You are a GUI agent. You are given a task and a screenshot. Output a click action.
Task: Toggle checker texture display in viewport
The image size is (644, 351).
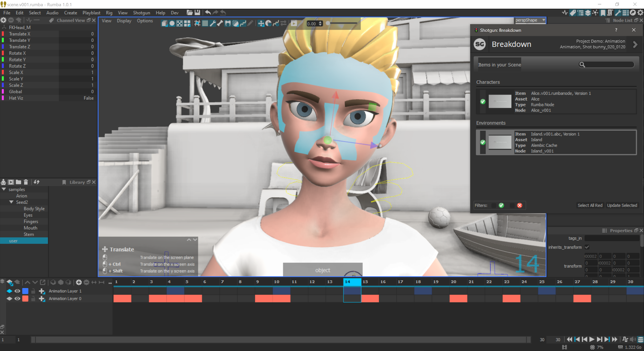click(180, 23)
